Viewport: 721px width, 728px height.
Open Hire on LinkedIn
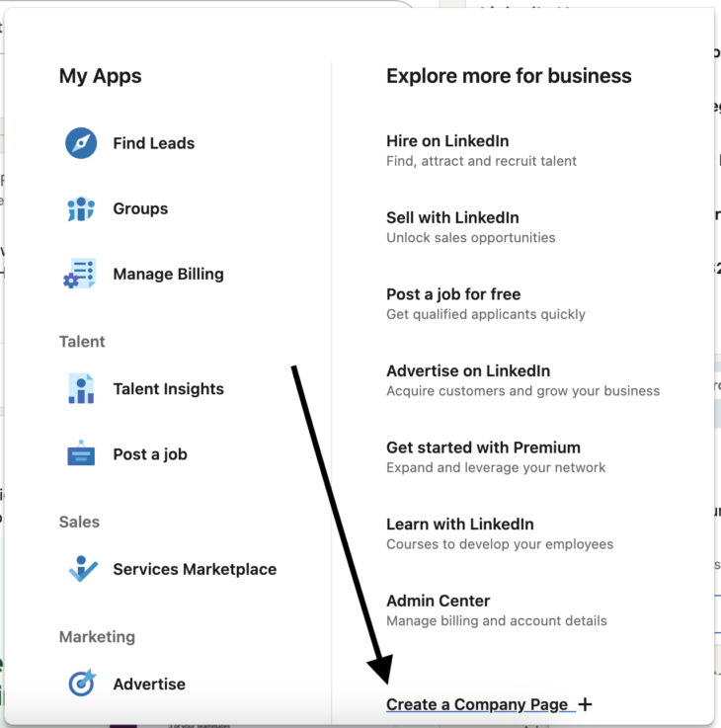447,141
